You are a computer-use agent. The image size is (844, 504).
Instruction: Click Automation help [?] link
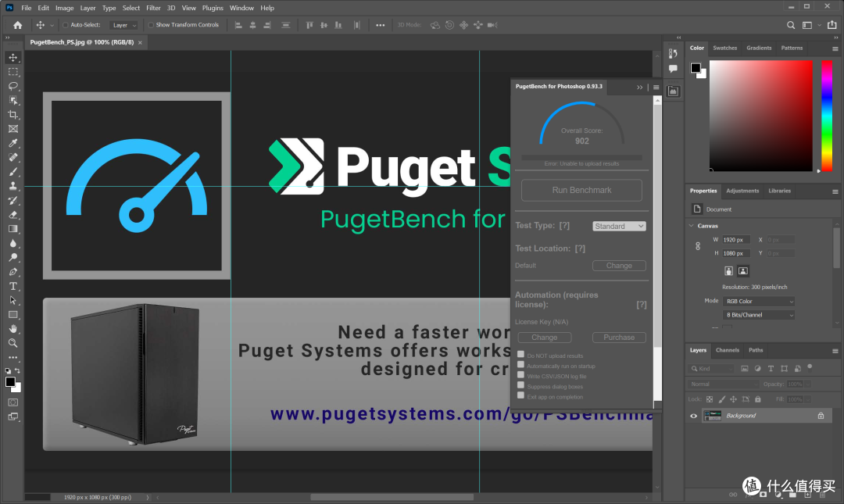(641, 305)
